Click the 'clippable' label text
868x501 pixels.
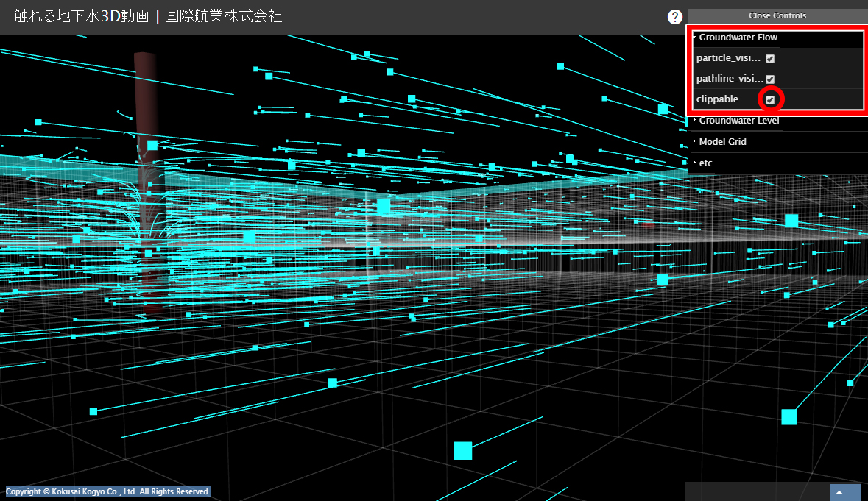click(x=717, y=99)
